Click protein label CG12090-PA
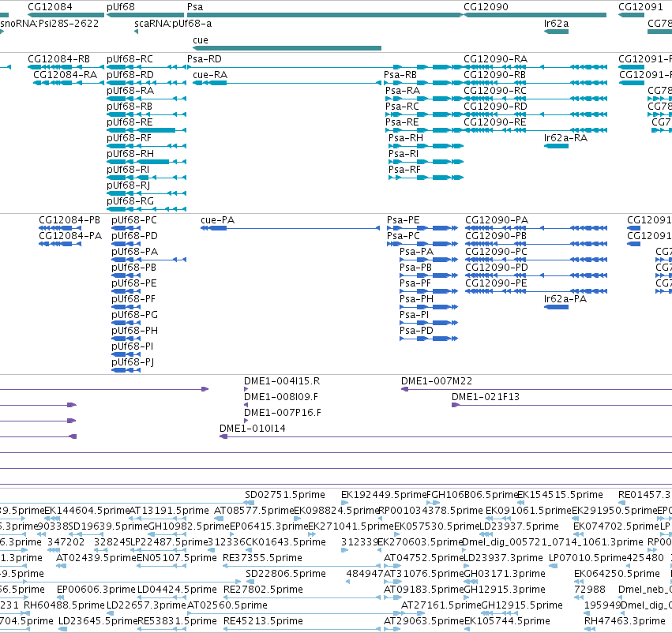Image resolution: width=672 pixels, height=633 pixels. point(497,219)
